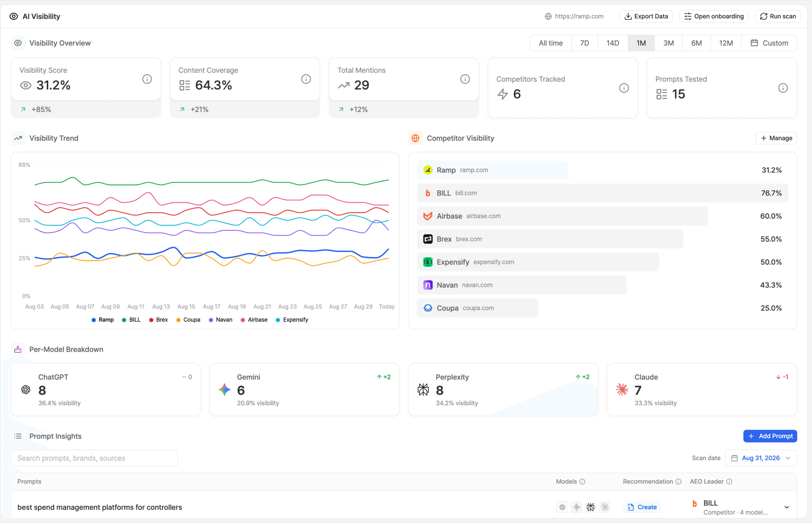Click the ChatGPT logo icon
This screenshot has width=812, height=523.
[26, 390]
